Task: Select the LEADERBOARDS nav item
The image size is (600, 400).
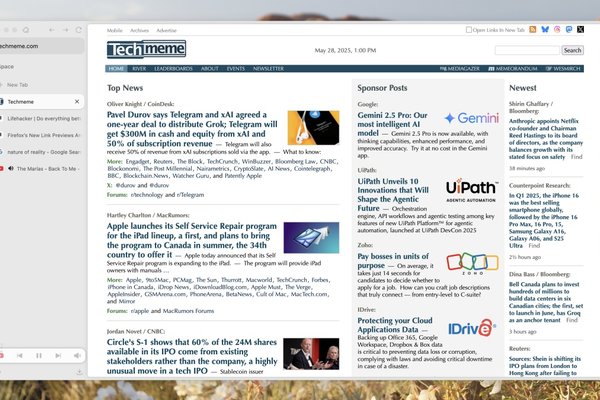Action: click(173, 69)
